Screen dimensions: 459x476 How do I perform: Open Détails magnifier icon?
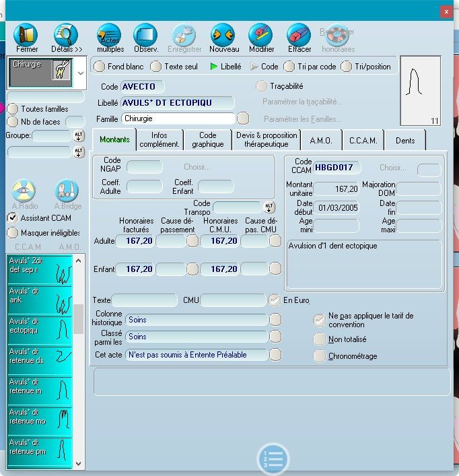(x=67, y=35)
